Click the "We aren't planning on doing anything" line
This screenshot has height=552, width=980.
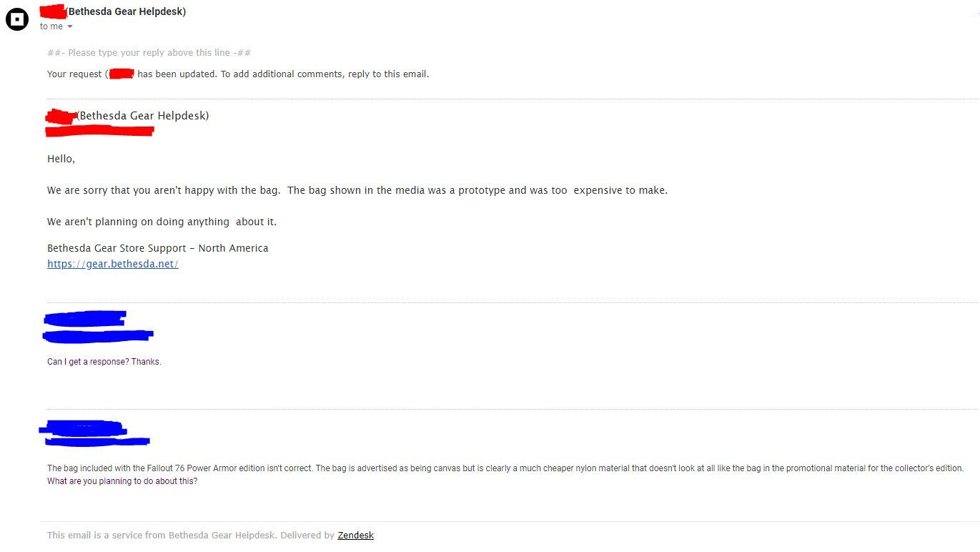[162, 222]
